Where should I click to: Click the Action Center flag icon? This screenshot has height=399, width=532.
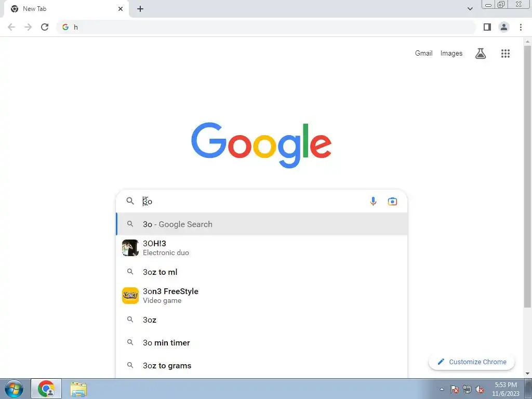tap(455, 389)
